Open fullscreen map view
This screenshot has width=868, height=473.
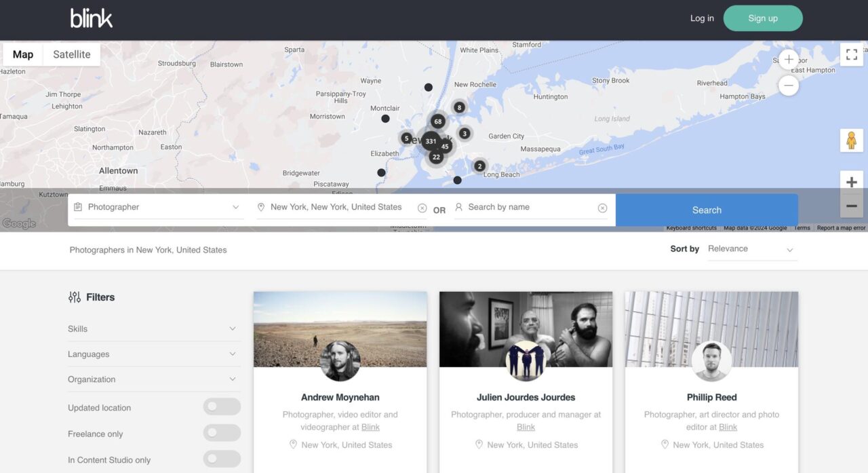click(851, 54)
